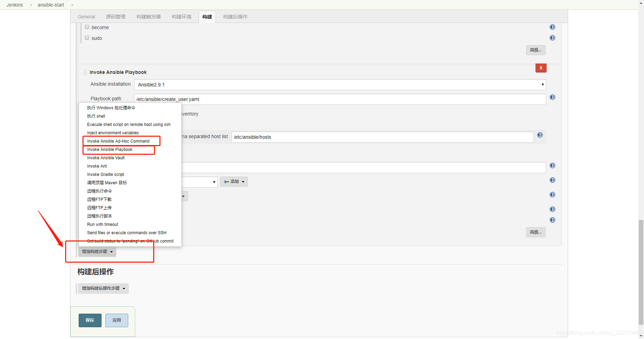Switch to the 构建触发器 tab

(x=148, y=16)
